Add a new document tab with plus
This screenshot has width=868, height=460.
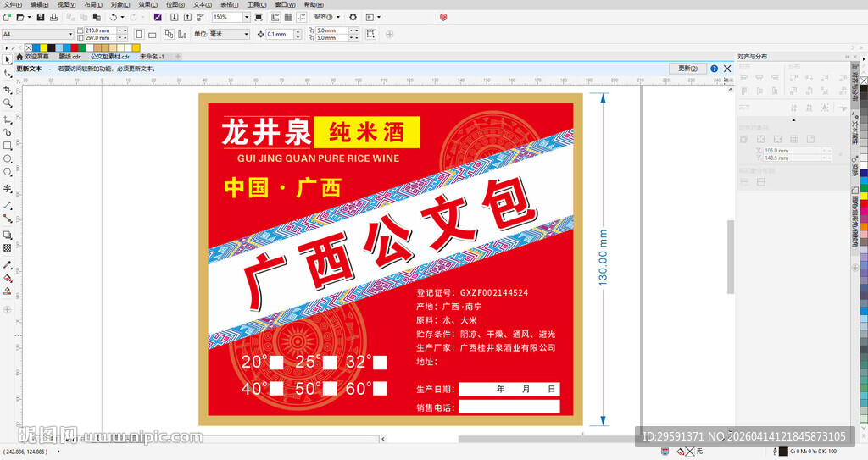[x=178, y=57]
